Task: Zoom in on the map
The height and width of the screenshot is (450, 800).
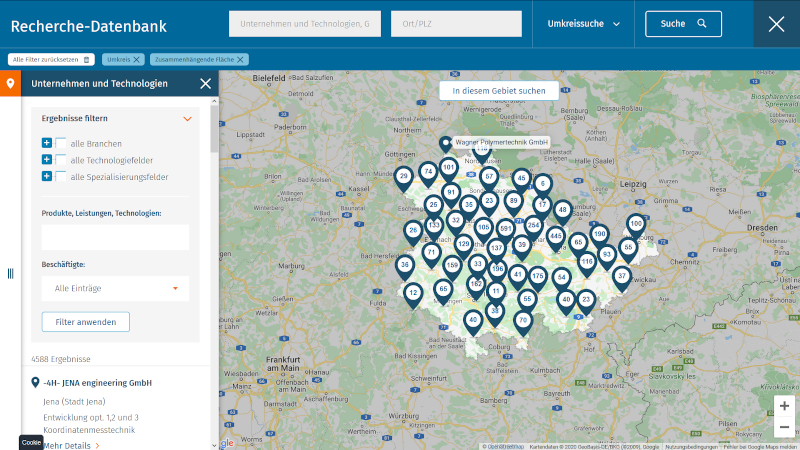Action: point(784,406)
